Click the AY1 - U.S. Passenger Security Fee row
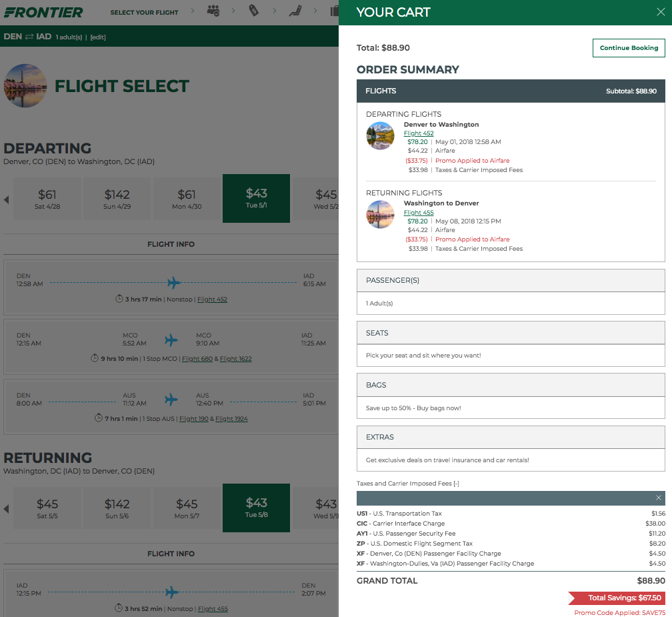Screen dimensions: 672x617 pyautogui.click(x=511, y=534)
